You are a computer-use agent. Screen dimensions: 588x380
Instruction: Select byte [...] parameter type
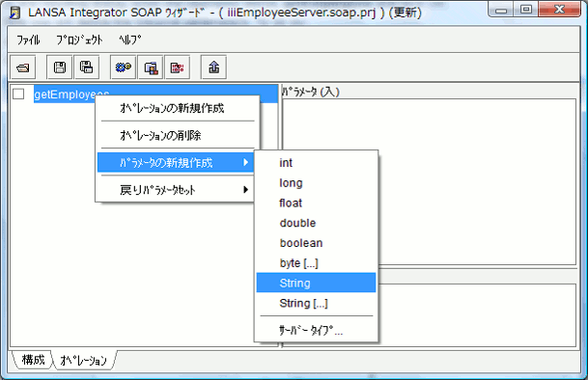coord(316,263)
